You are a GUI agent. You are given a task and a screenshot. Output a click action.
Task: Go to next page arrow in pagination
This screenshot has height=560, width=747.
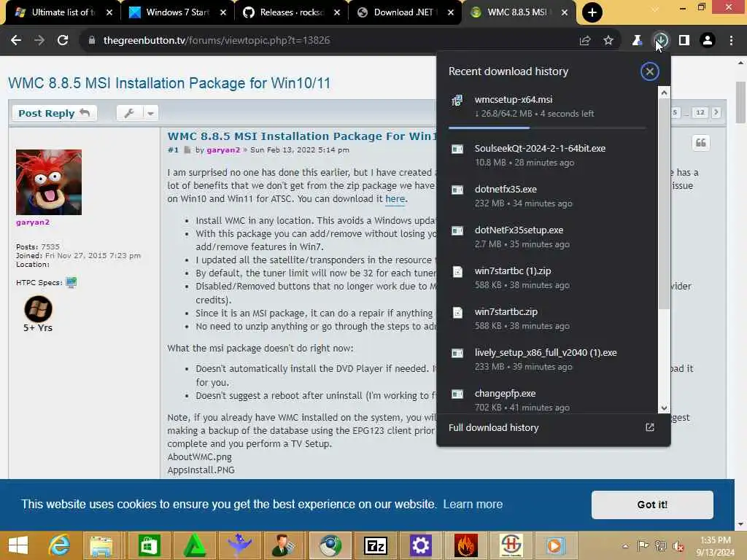click(716, 113)
